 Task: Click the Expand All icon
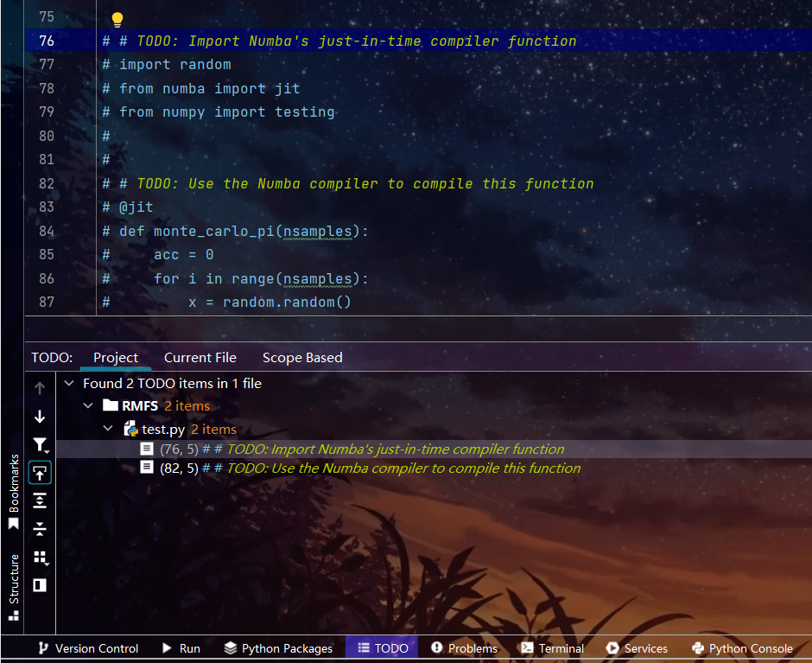pyautogui.click(x=40, y=500)
